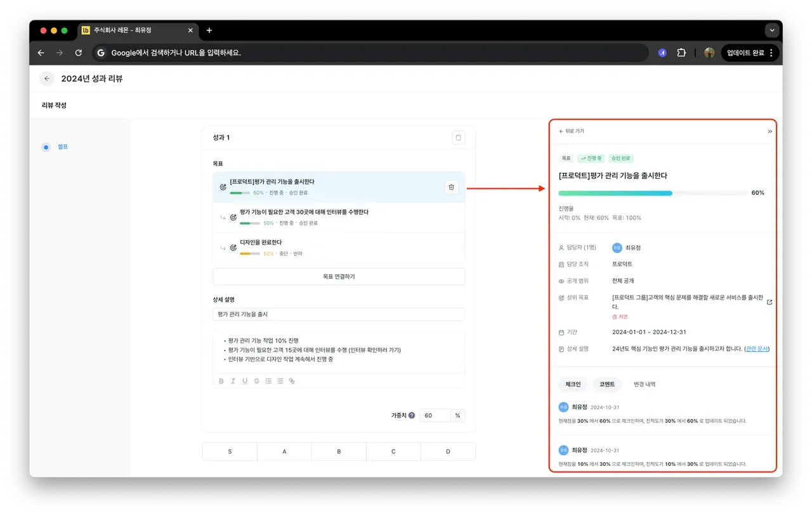This screenshot has height=516, width=812.
Task: Insert a link using the editor's chain icon
Action: tap(292, 381)
